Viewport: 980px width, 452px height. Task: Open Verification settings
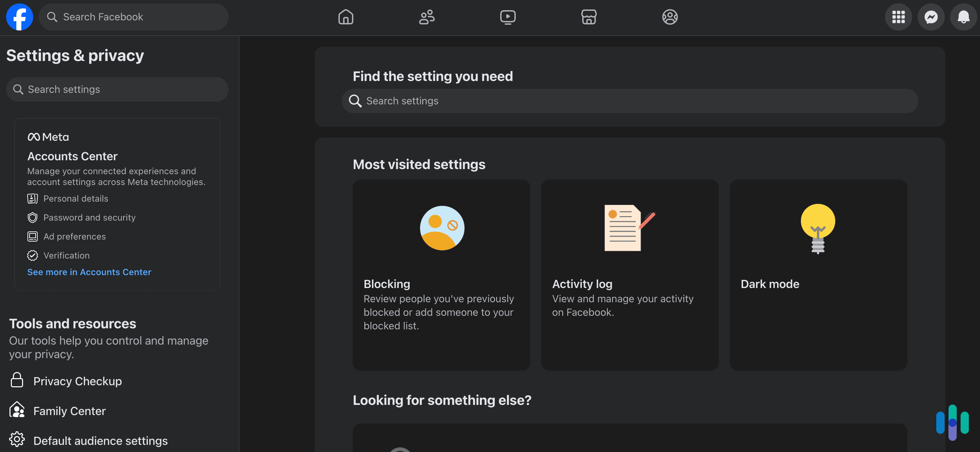(x=66, y=255)
